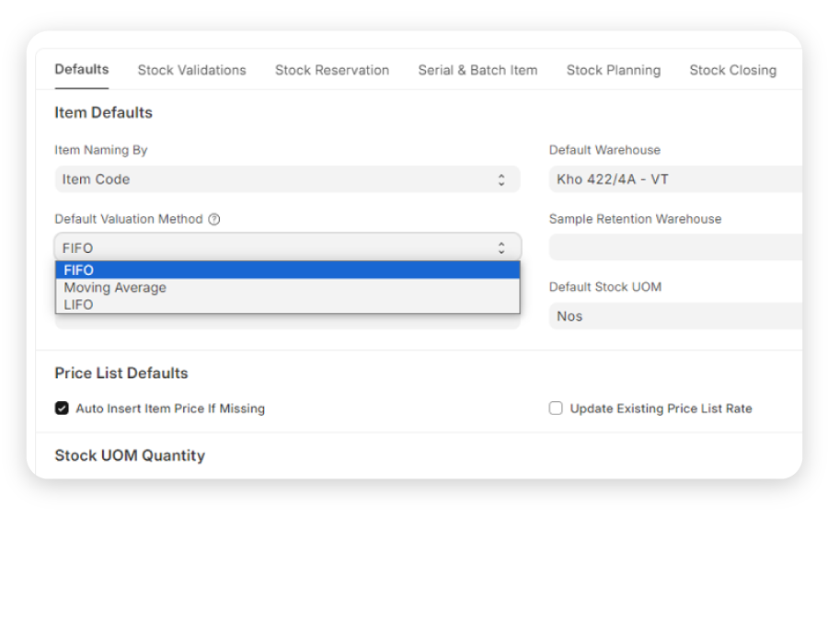The width and height of the screenshot is (828, 644).
Task: Choose FIFO from the valuation method list
Action: coord(287,270)
